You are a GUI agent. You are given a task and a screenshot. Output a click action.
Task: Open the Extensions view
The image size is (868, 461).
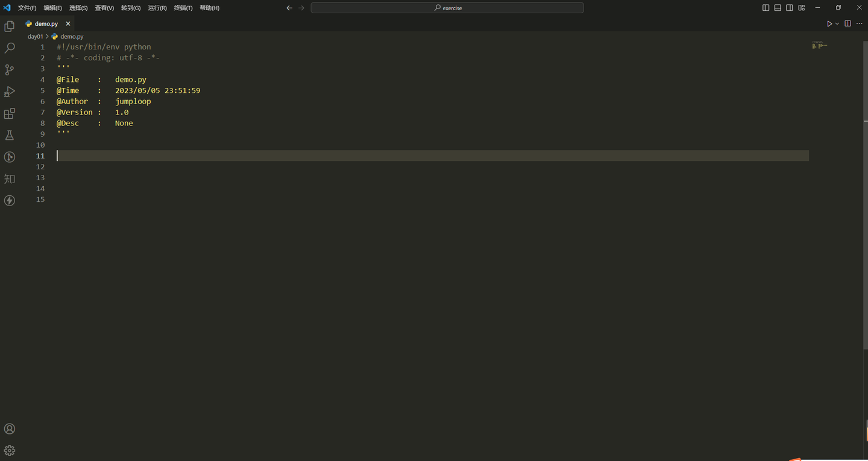point(9,113)
